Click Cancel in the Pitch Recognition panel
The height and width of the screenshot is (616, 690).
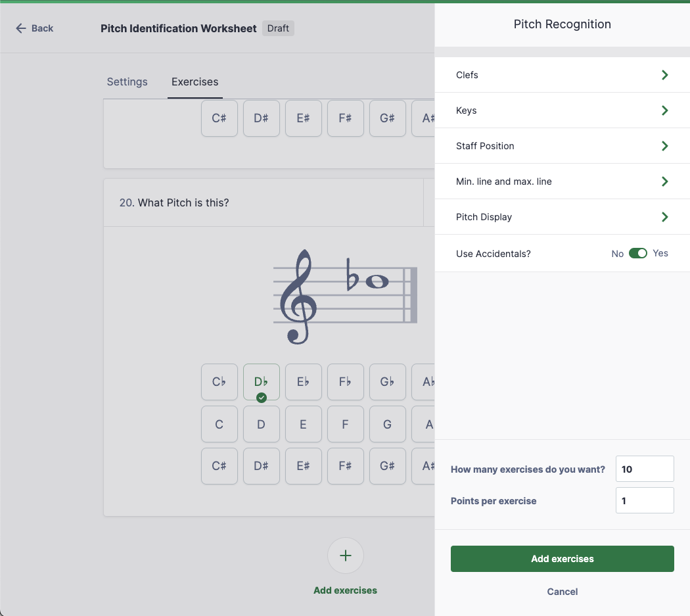562,591
